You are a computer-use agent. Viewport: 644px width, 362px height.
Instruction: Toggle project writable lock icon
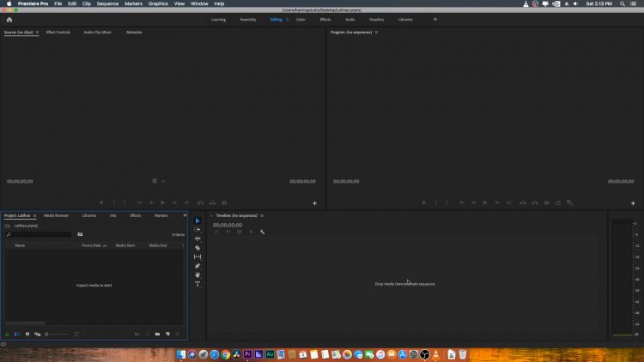tap(7, 334)
